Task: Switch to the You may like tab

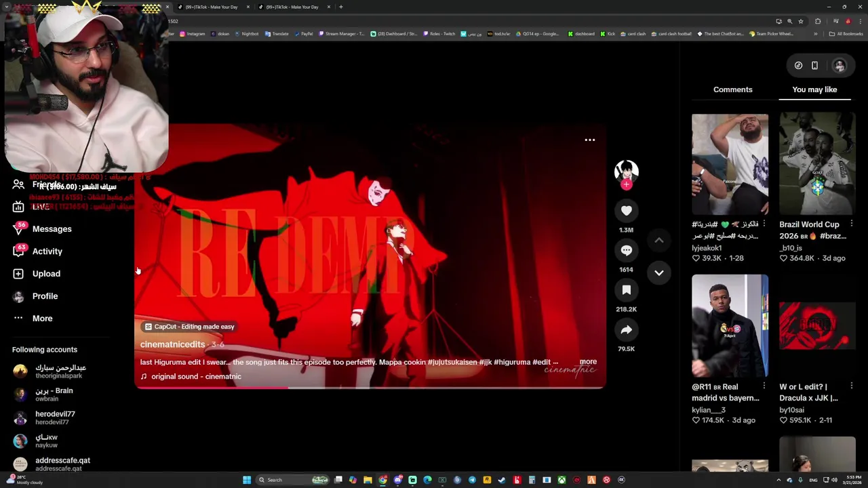Action: 814,89
